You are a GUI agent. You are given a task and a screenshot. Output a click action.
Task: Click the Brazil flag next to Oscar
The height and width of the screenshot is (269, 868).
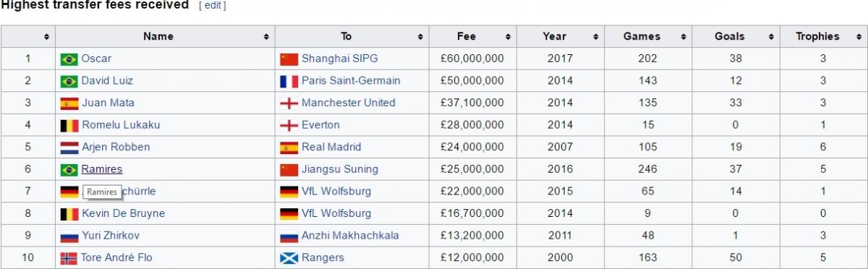pos(69,59)
